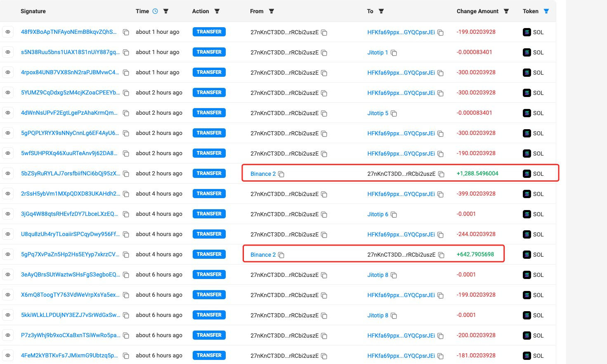This screenshot has width=607, height=364.
Task: Click the +642.7905698 amount
Action: 475,254
